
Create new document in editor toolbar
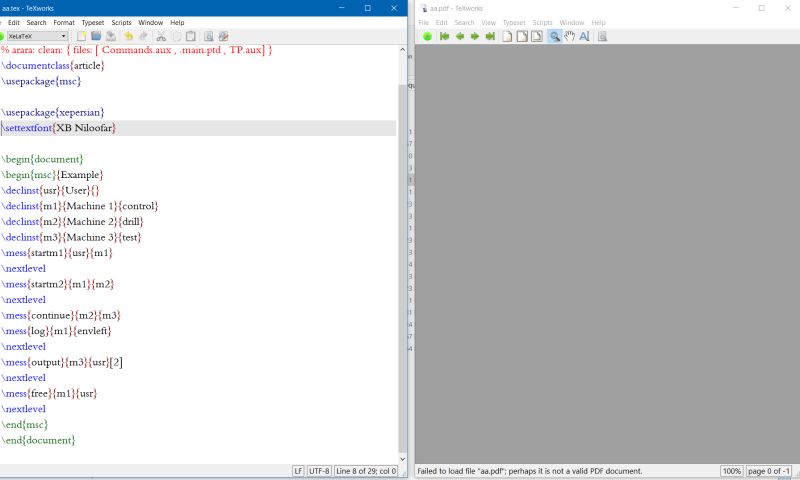pyautogui.click(x=81, y=36)
